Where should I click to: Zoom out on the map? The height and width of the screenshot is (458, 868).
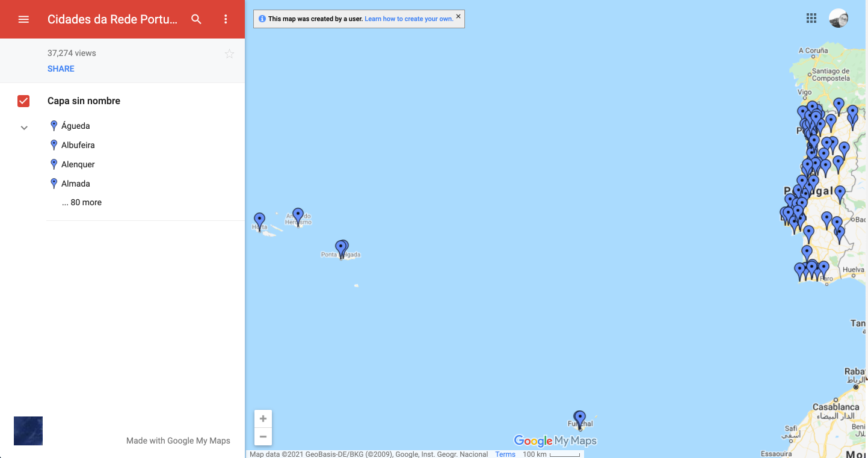pos(263,436)
